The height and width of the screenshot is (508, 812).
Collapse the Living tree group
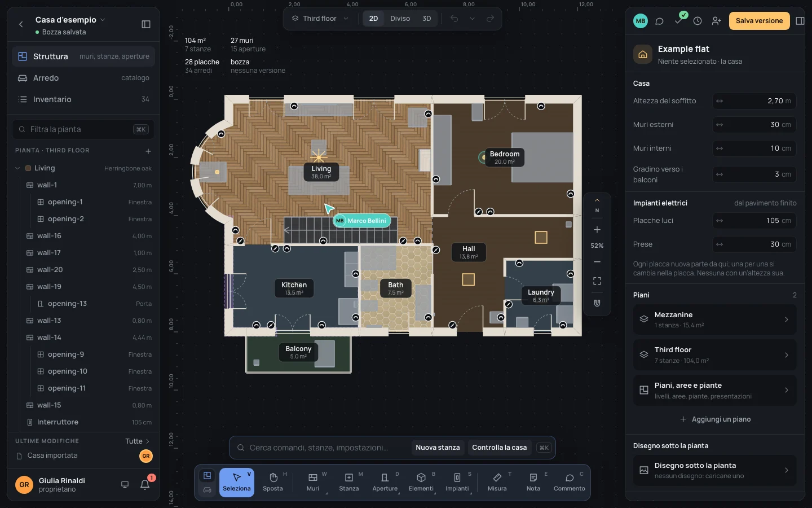[x=17, y=168]
